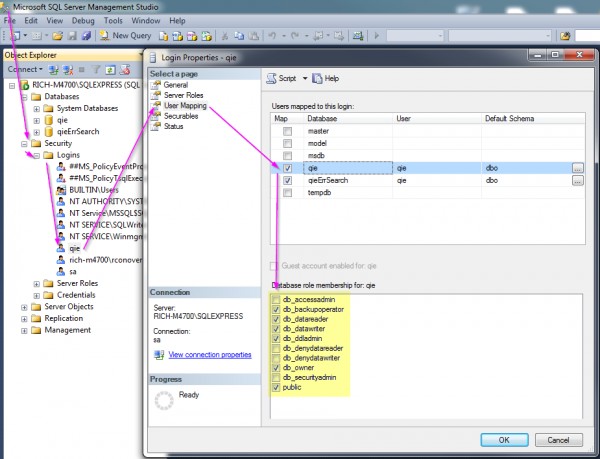The width and height of the screenshot is (600, 459).
Task: Switch to the General page
Action: point(176,85)
